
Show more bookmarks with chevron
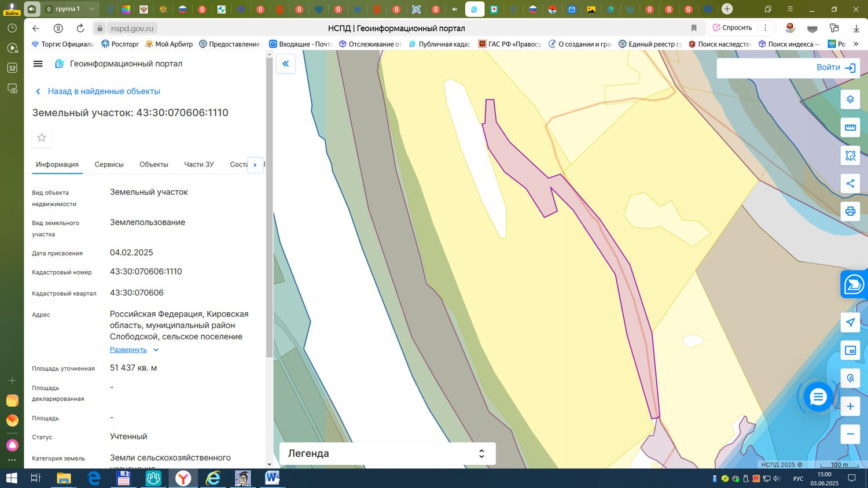click(x=856, y=44)
